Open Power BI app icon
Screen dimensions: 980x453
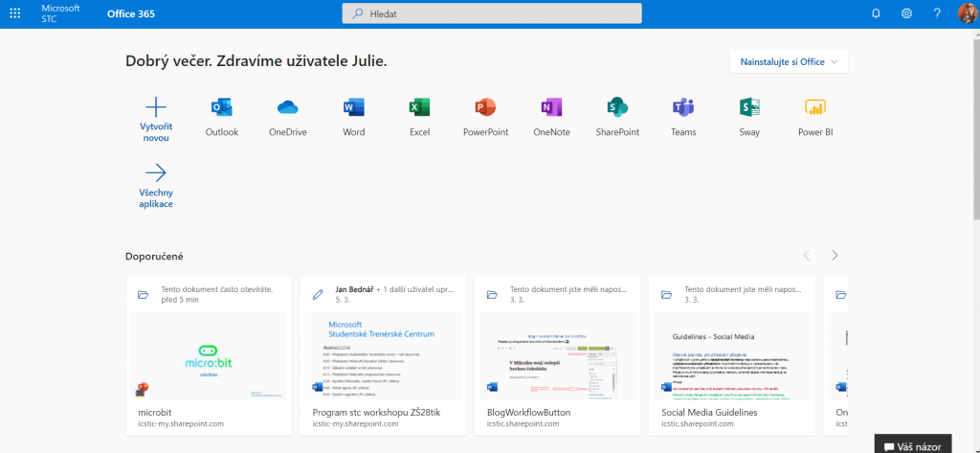pos(815,107)
